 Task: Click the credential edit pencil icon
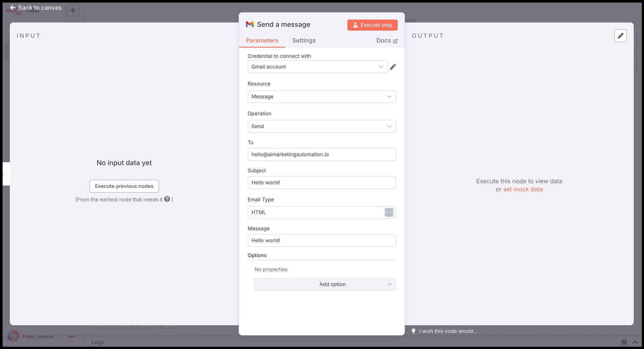tap(393, 67)
